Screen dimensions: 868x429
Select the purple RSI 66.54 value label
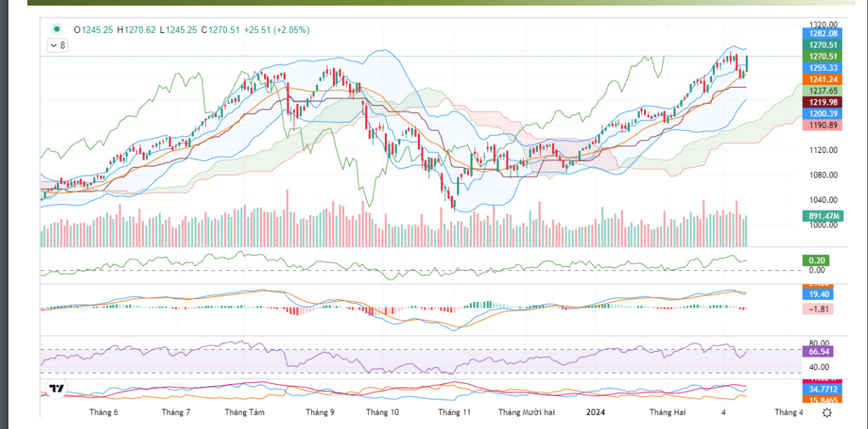[x=817, y=351]
